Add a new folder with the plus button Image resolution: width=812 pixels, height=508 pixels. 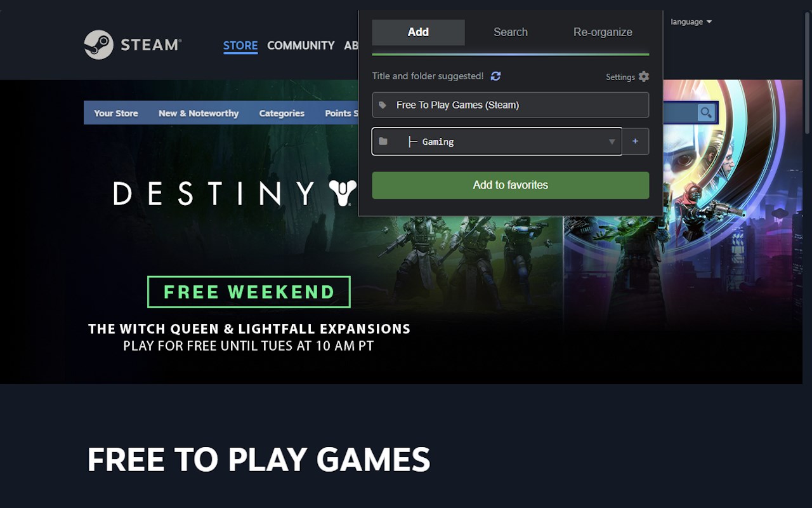(635, 141)
